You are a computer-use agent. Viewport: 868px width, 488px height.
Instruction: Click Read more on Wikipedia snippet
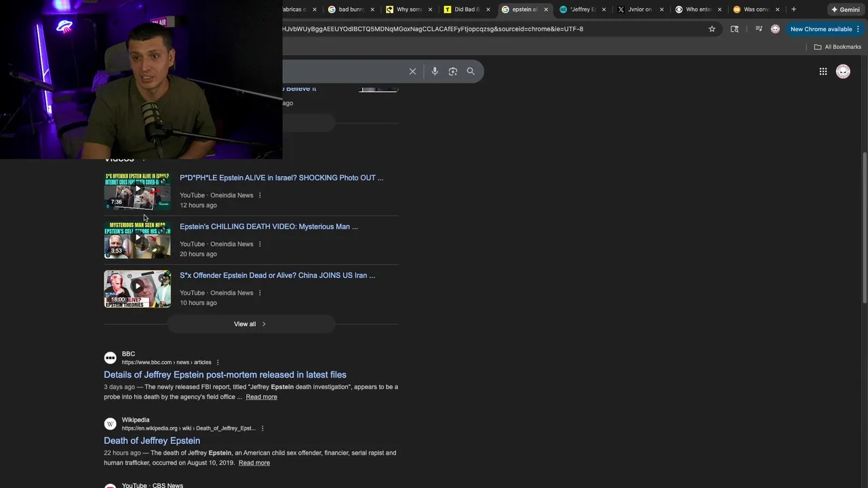(254, 463)
